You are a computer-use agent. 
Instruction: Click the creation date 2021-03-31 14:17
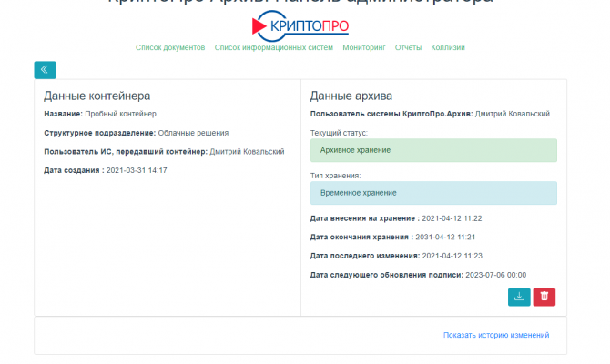(137, 170)
